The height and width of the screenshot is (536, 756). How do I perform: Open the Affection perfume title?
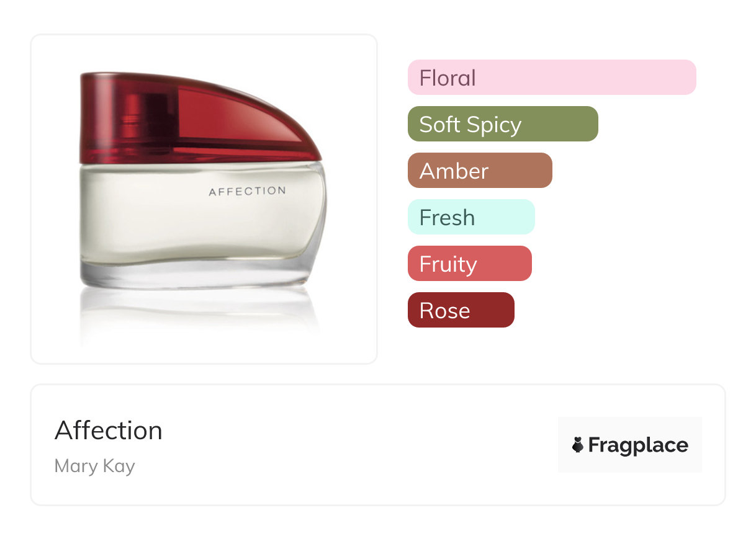pos(109,431)
